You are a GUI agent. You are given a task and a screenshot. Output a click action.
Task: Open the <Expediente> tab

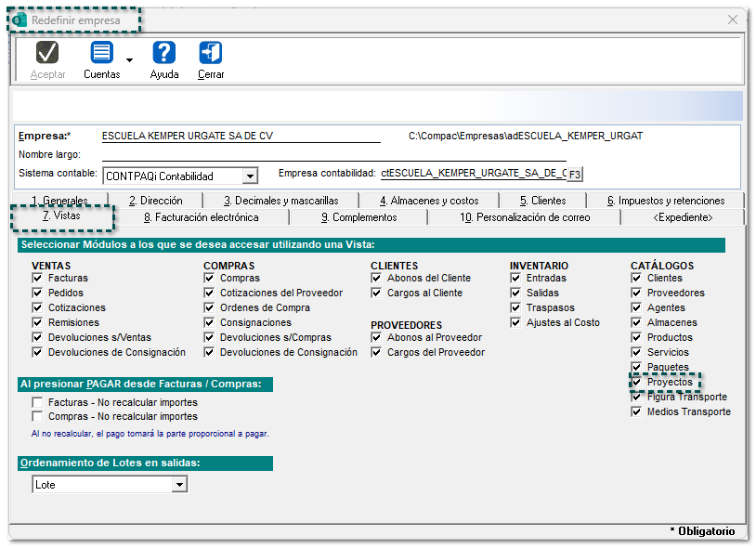tap(683, 217)
